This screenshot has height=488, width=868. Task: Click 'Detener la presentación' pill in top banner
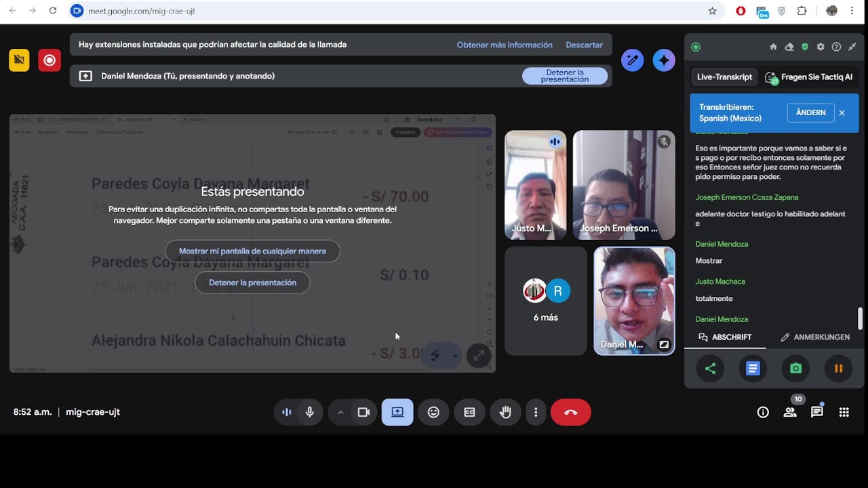[x=565, y=76]
